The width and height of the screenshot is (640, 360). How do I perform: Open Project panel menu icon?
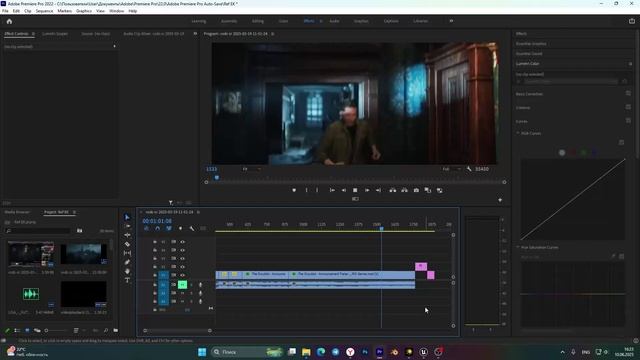tap(74, 212)
